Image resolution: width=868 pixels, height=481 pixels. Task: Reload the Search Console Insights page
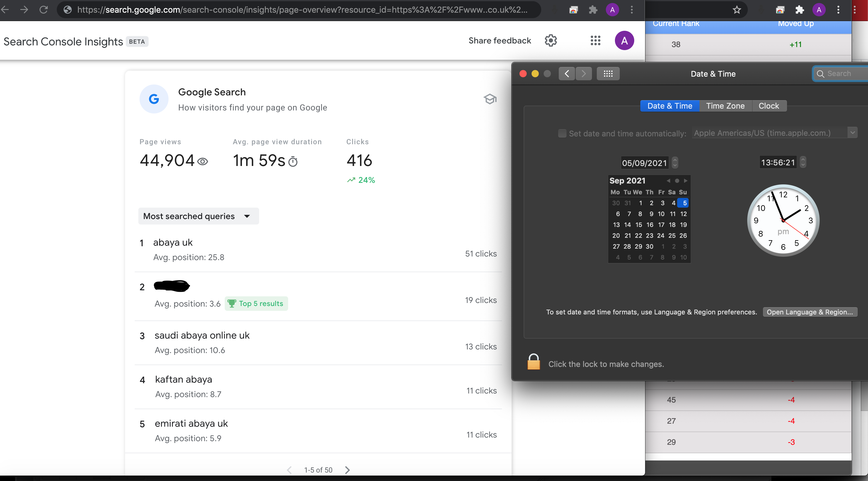coord(43,10)
